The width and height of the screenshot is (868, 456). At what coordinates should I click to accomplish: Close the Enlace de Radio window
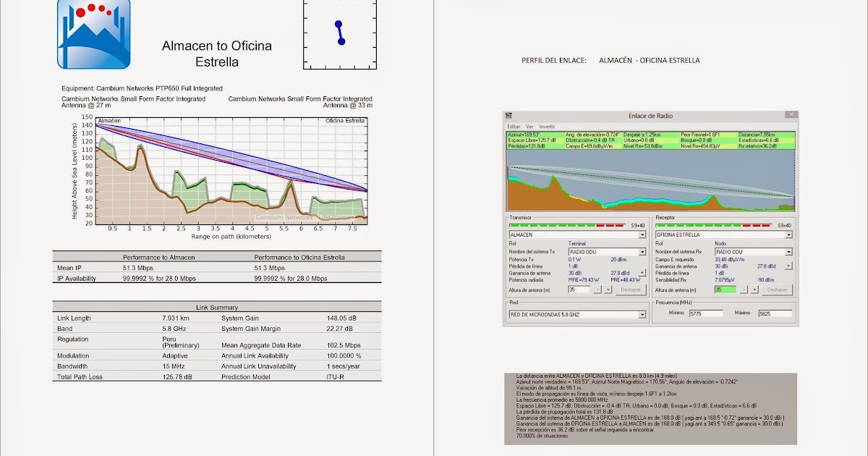click(793, 114)
